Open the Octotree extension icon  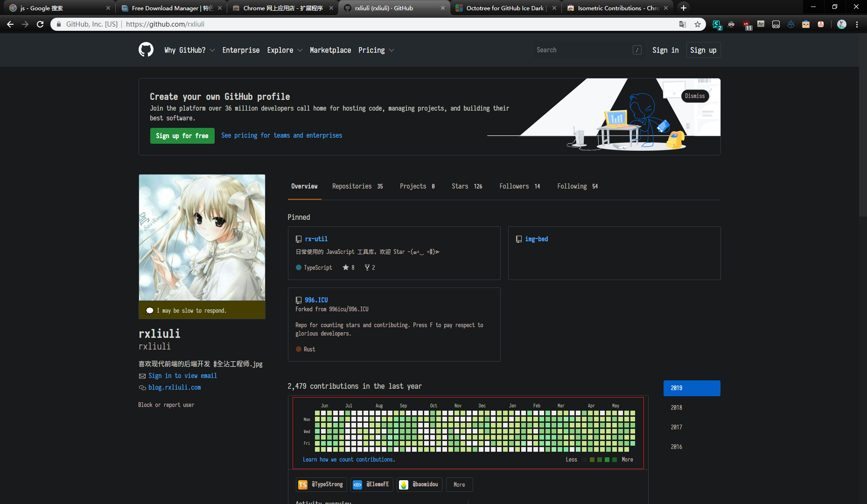click(791, 24)
